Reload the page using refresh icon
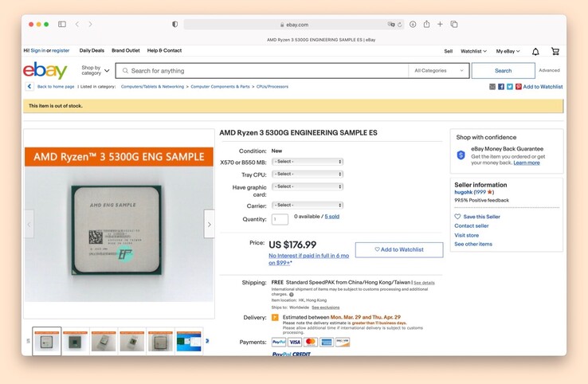The height and width of the screenshot is (384, 588). click(x=400, y=25)
